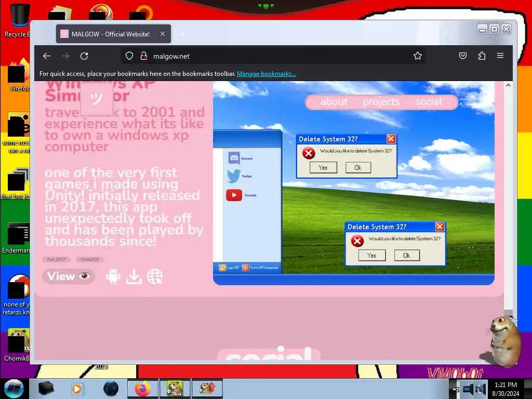Click the volume speaker tray icon
The width and height of the screenshot is (532, 399).
pos(480,389)
